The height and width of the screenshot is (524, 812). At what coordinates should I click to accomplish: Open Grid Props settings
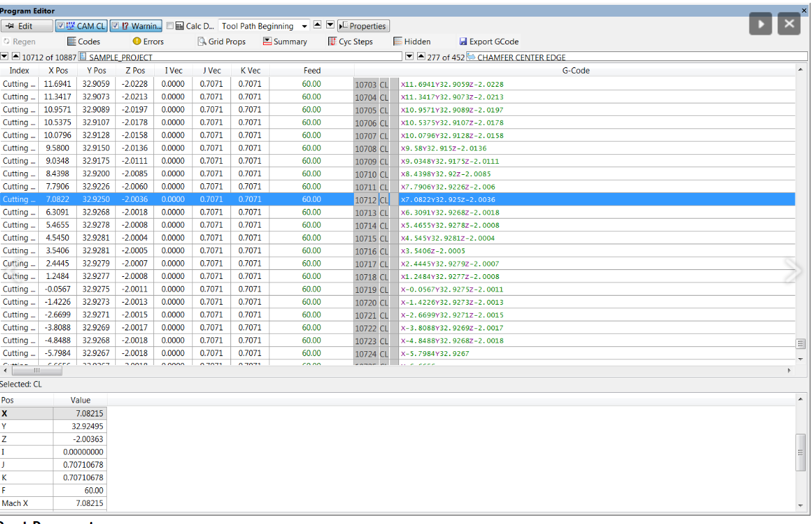point(221,42)
